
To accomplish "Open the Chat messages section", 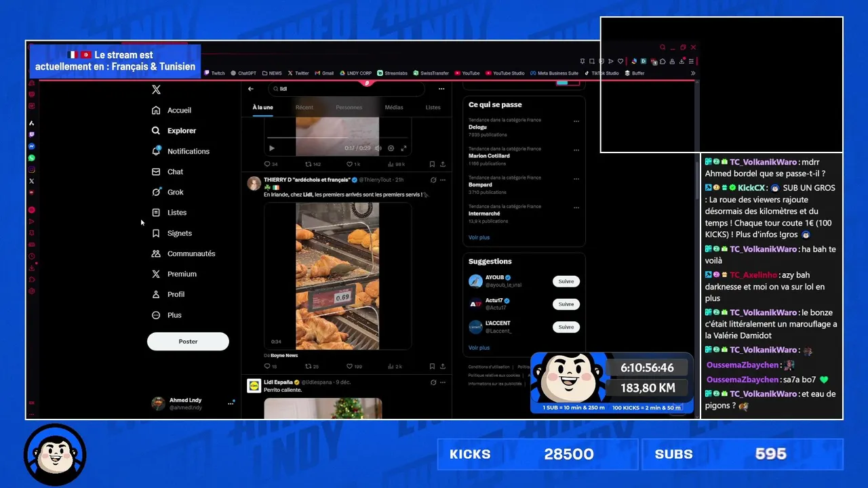I will pos(167,171).
